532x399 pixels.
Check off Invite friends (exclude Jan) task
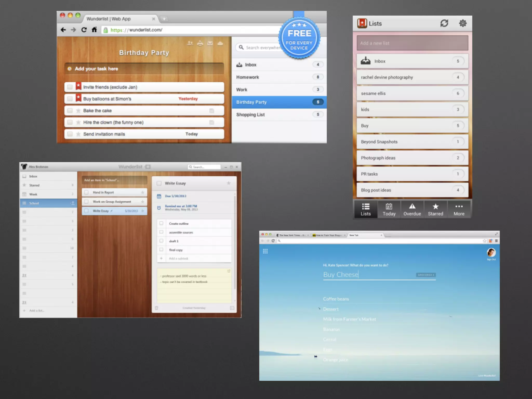click(x=70, y=87)
